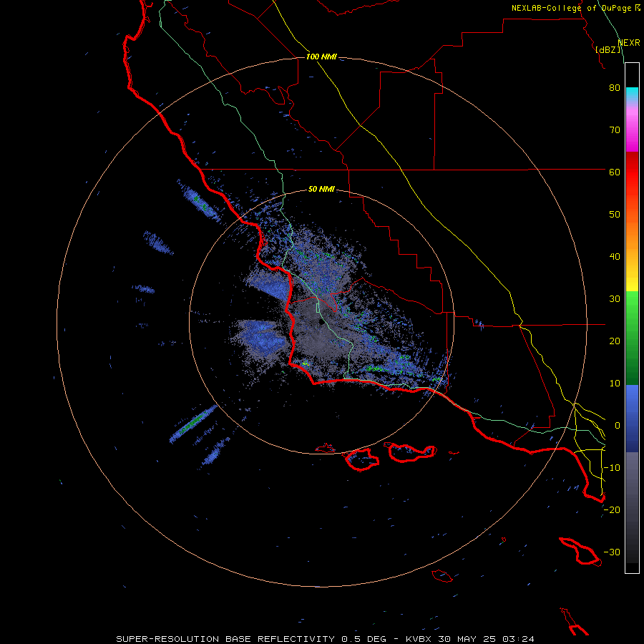The image size is (644, 644).
Task: Click the 80 value on the dBZ scale
Action: point(615,87)
